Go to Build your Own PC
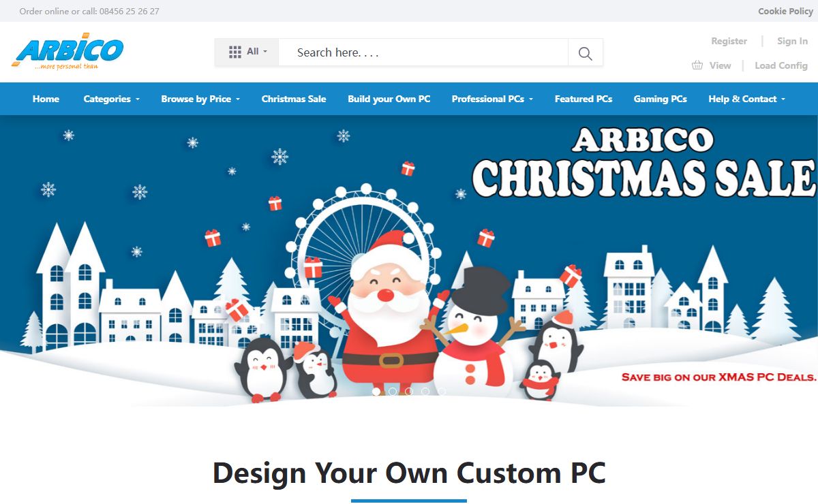The image size is (818, 504). click(x=389, y=99)
